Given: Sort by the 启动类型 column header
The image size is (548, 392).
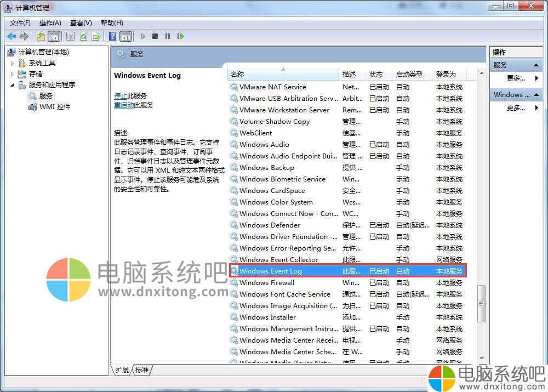Looking at the screenshot, I should (x=413, y=75).
